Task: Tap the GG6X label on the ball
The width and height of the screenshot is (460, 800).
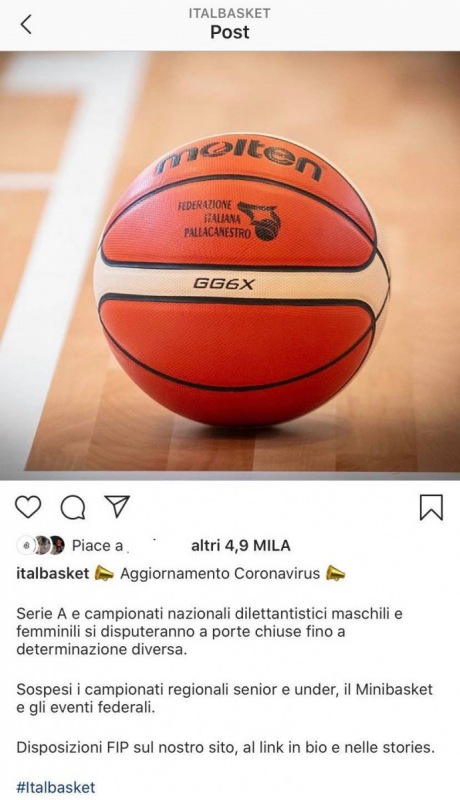Action: tap(223, 284)
